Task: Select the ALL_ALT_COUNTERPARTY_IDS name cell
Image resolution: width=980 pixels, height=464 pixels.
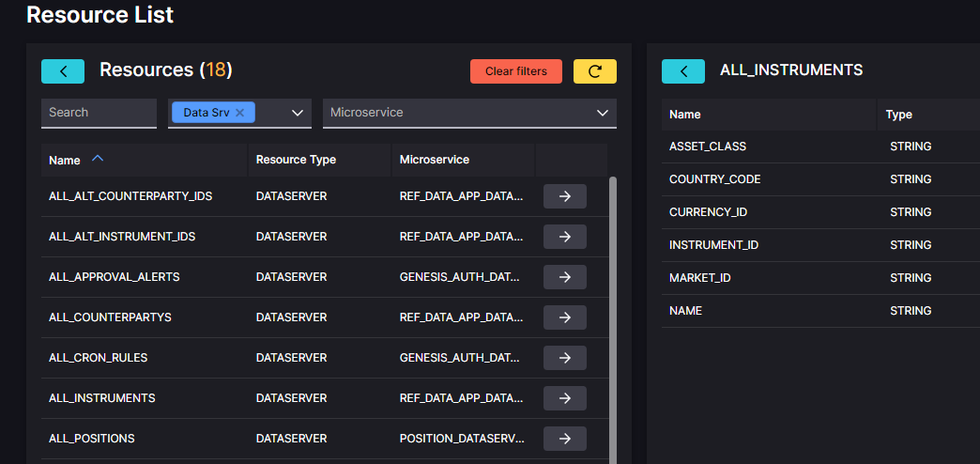Action: 130,196
